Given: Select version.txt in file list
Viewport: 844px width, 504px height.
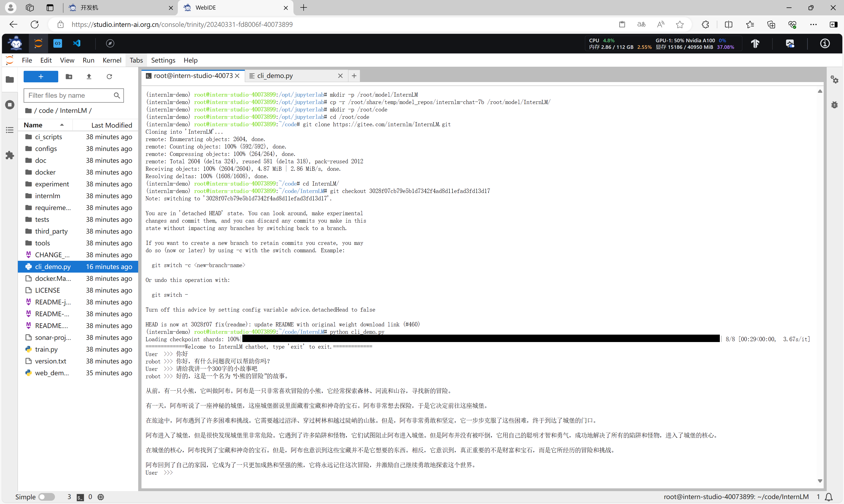Looking at the screenshot, I should (78, 361).
